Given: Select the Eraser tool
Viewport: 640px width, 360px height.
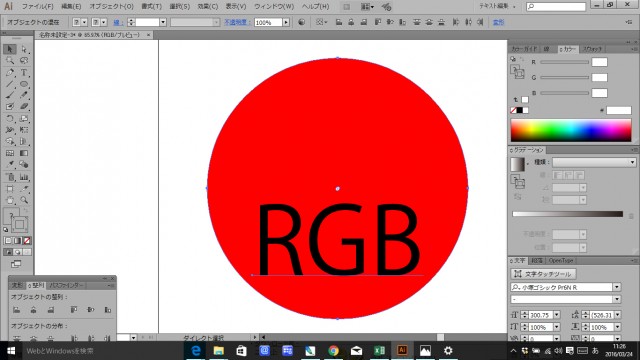Looking at the screenshot, I should [24, 107].
